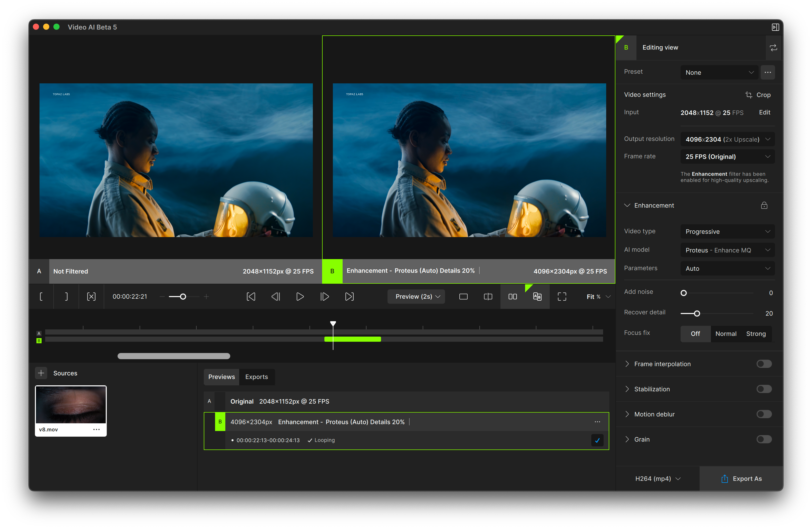
Task: Click the Export As button
Action: pos(741,478)
